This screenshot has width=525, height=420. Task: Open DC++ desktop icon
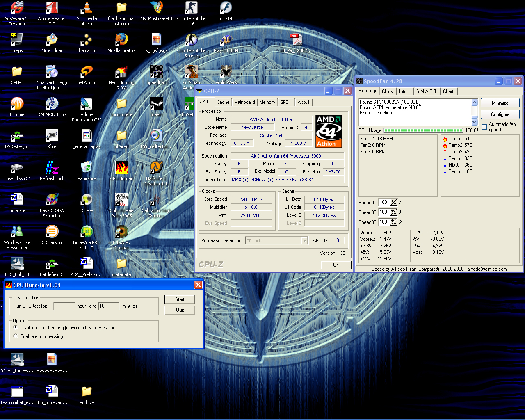coord(87,203)
